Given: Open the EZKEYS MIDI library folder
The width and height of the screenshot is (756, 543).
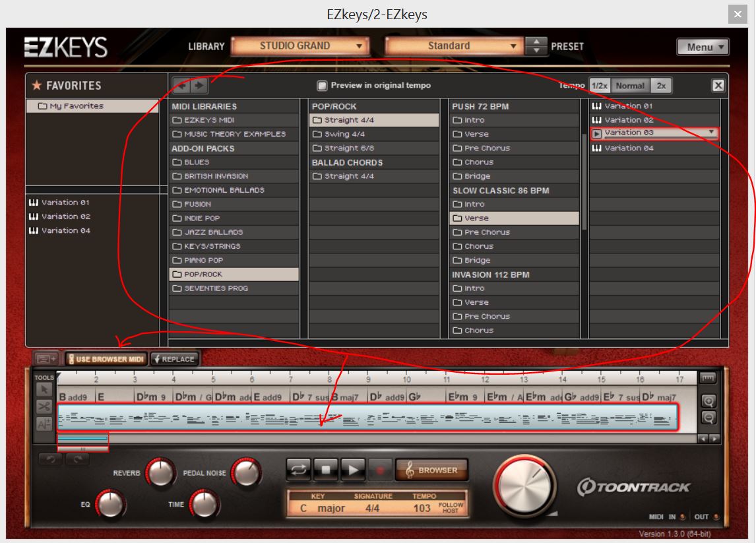Looking at the screenshot, I should click(x=234, y=120).
